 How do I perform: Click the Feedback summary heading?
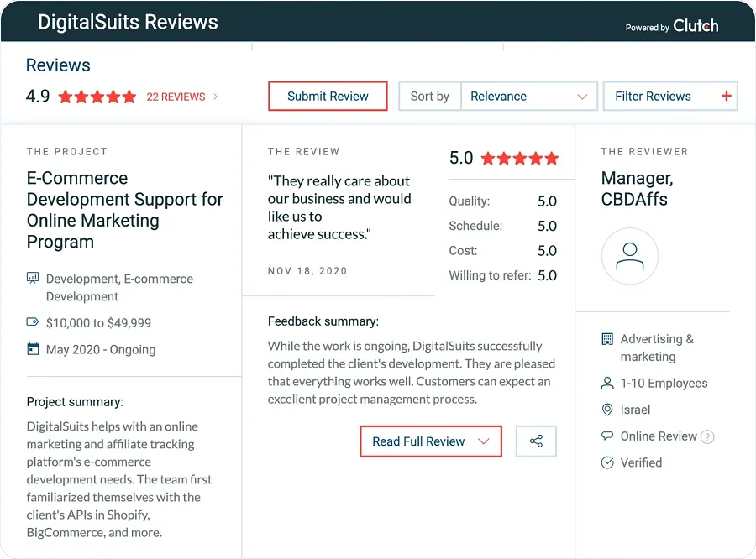(x=323, y=321)
